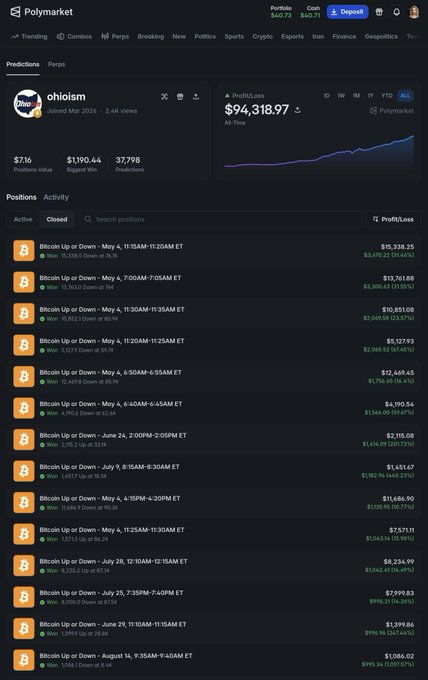Switch to the Activity tab
Viewport: 428px width, 680px height.
(56, 197)
